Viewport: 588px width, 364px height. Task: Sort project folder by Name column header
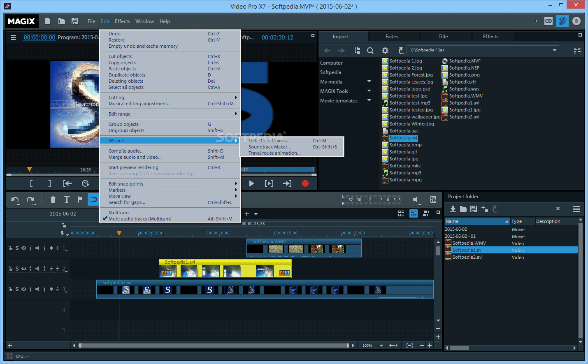coord(477,221)
